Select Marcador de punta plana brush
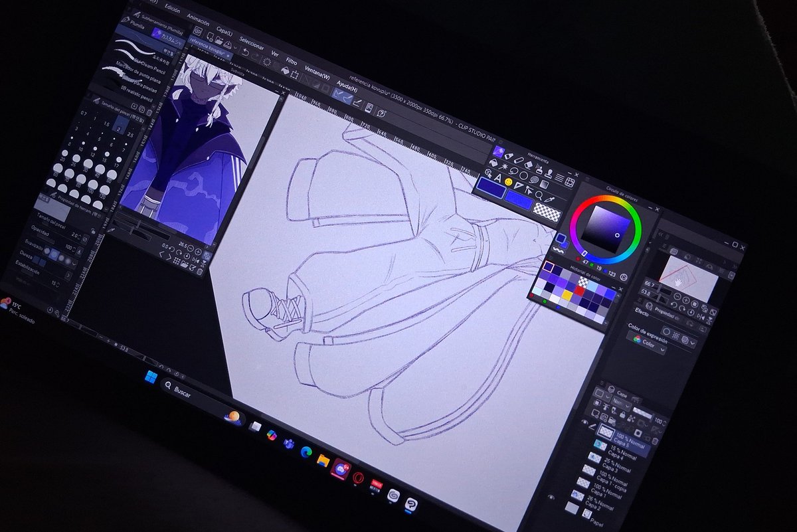Viewport: 797px width, 532px height. pyautogui.click(x=138, y=72)
